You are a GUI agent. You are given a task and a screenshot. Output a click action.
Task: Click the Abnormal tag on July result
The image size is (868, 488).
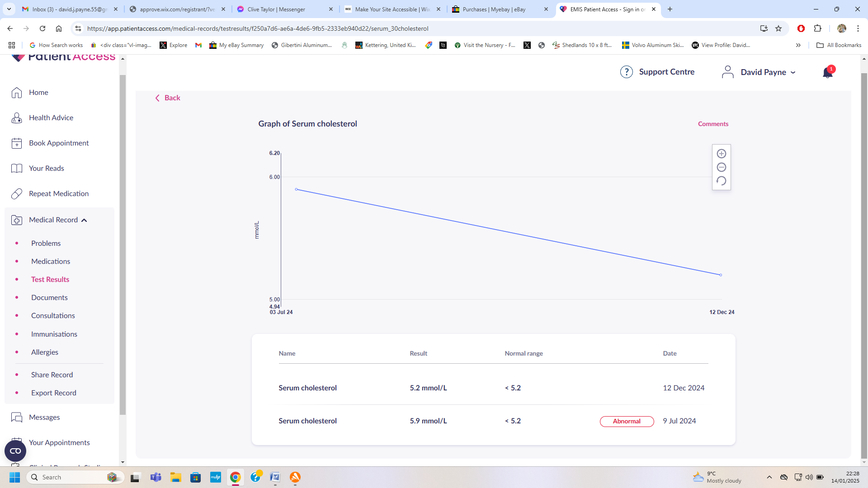[x=627, y=421]
